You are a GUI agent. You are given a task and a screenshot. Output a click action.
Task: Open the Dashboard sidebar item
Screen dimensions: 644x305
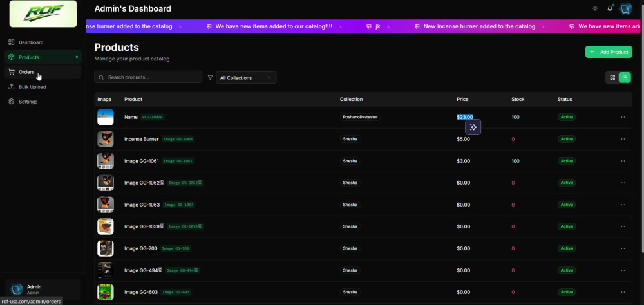tap(43, 42)
